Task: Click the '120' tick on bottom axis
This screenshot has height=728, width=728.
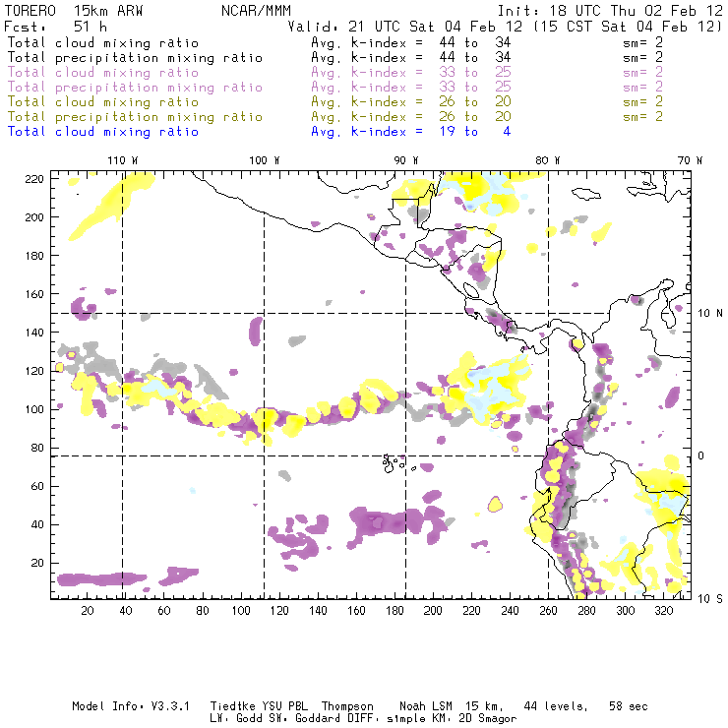Action: [x=279, y=610]
